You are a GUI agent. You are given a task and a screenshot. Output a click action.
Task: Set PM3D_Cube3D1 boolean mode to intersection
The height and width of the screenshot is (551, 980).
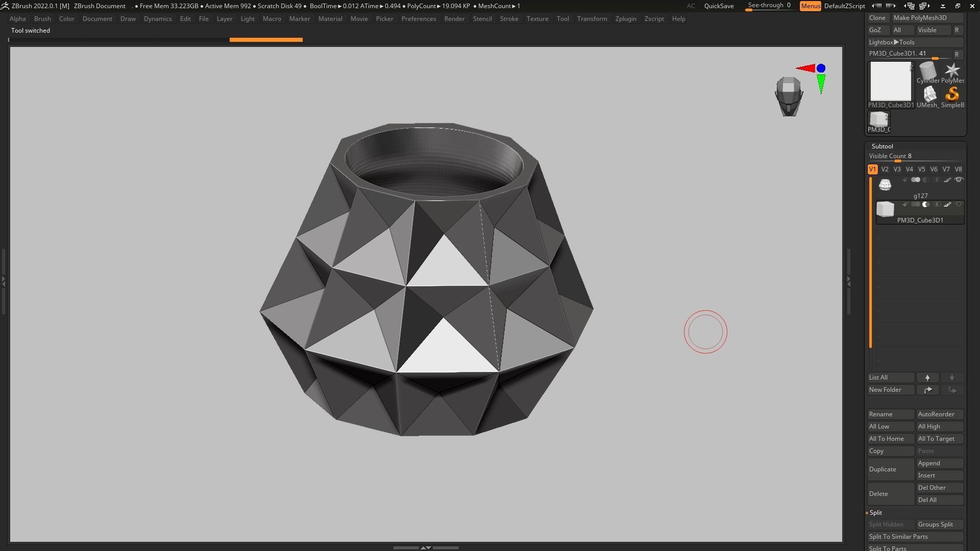(x=937, y=204)
